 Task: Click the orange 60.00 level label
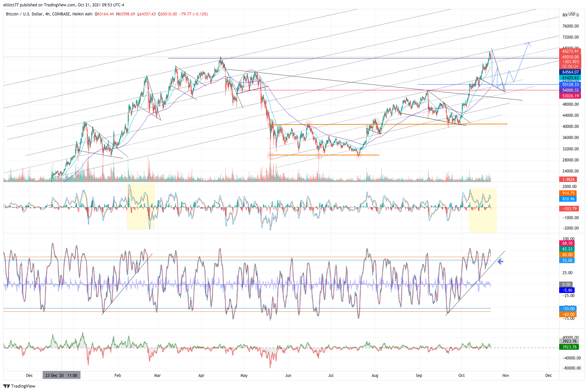point(567,255)
